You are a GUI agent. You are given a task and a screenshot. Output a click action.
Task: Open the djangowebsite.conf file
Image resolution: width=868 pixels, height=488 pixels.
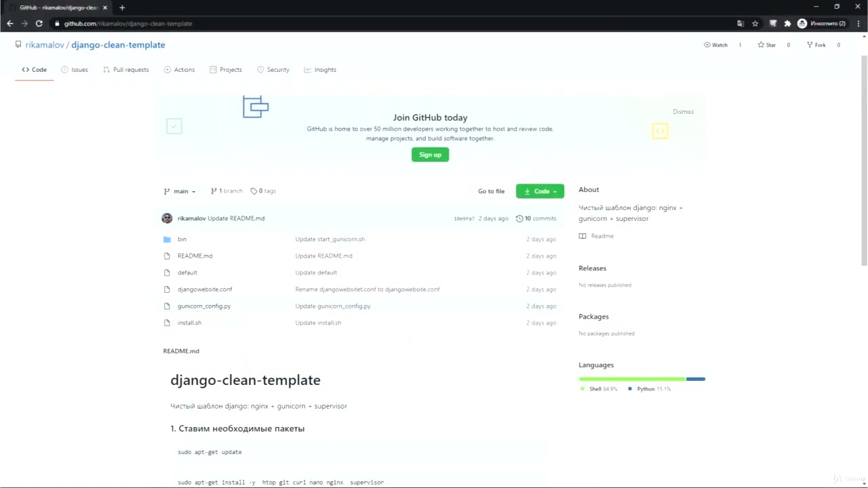click(205, 289)
